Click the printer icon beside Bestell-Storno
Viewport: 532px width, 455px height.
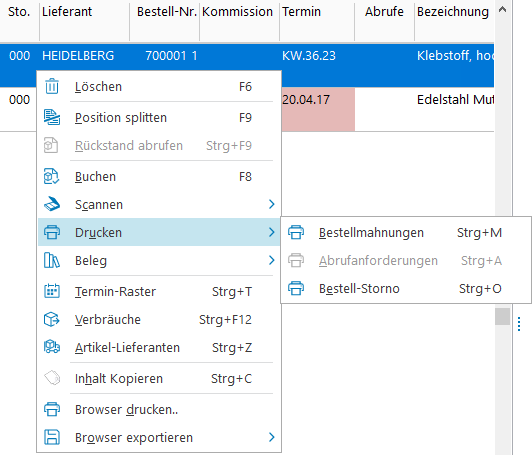coord(296,288)
